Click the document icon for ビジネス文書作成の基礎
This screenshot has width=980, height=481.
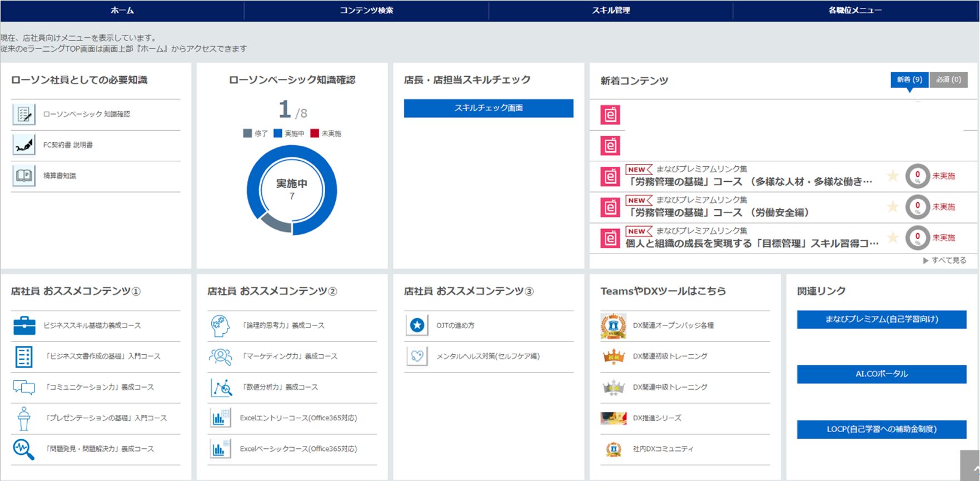[x=24, y=356]
